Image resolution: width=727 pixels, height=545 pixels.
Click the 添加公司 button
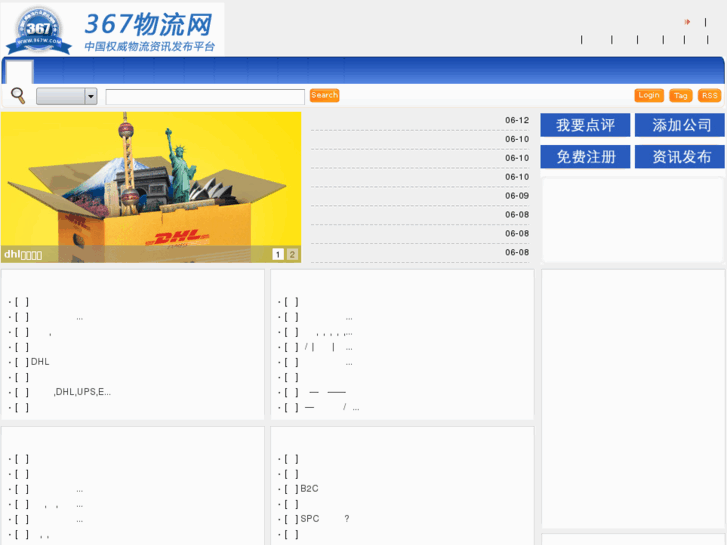[x=680, y=125]
